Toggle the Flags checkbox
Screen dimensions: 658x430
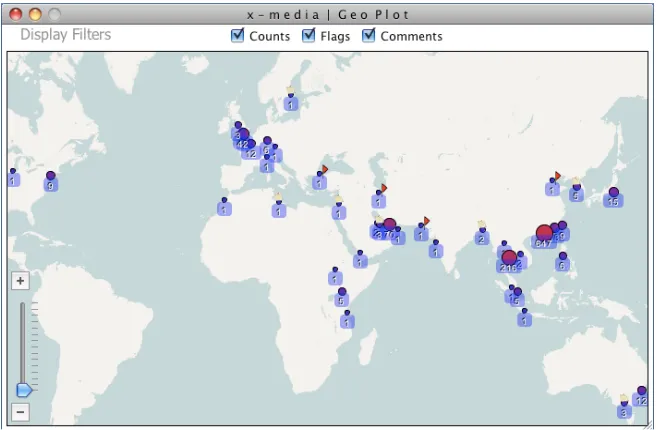[x=308, y=36]
